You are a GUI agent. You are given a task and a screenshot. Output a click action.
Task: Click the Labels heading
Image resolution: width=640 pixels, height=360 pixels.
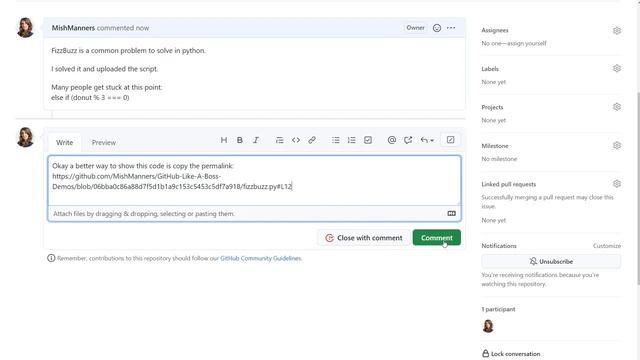(490, 69)
